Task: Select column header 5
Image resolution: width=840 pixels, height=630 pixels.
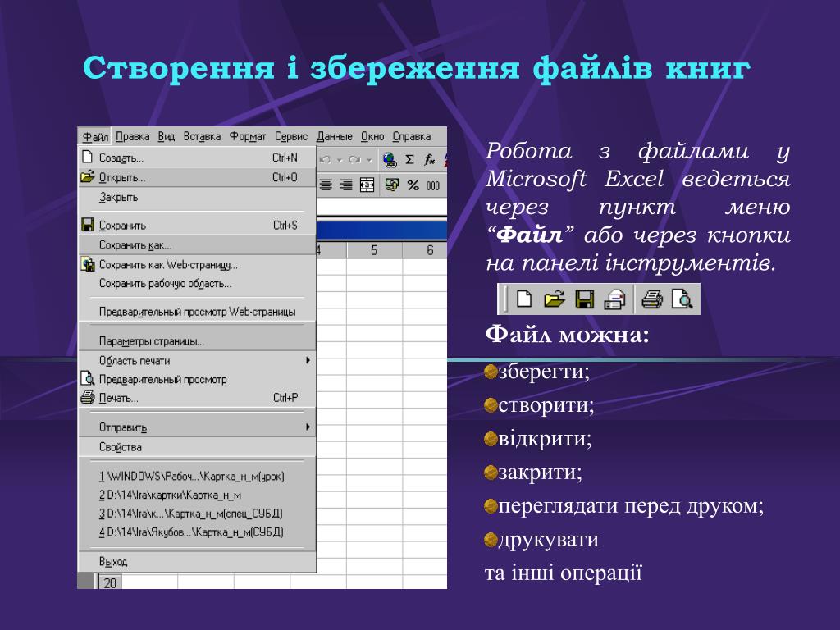Action: [x=374, y=250]
